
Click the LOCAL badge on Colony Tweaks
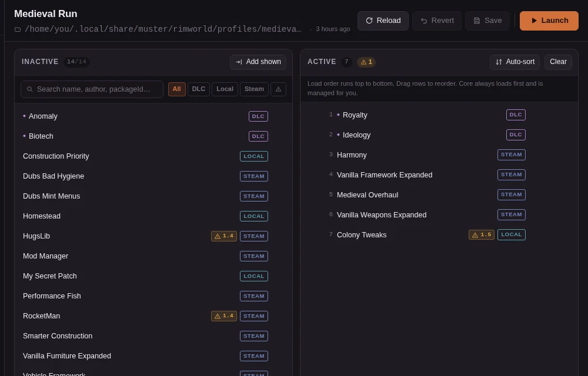pos(512,234)
